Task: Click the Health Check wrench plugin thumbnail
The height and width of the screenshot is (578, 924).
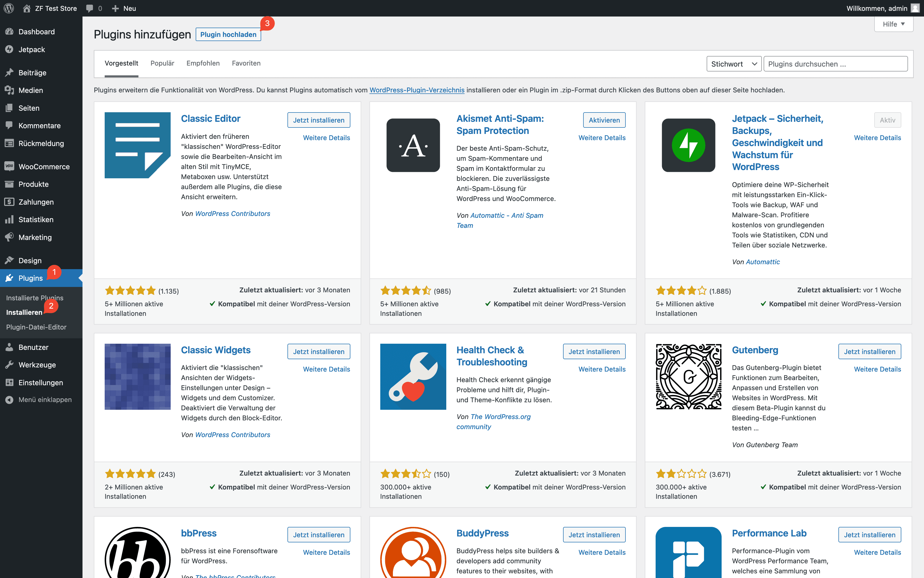Action: tap(413, 376)
